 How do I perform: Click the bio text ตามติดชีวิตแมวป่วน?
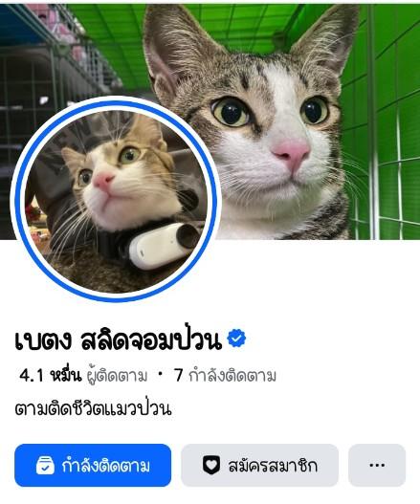click(93, 408)
